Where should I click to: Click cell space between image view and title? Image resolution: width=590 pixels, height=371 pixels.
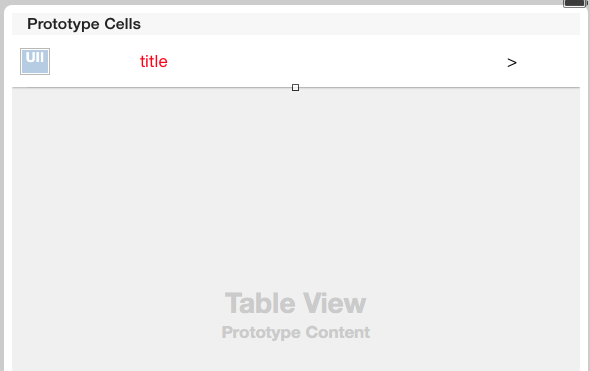[x=95, y=61]
